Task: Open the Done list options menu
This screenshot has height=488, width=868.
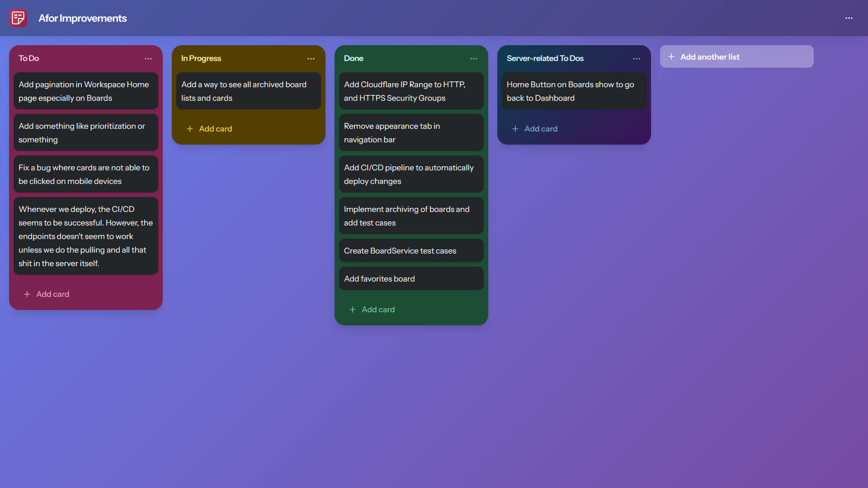Action: pyautogui.click(x=474, y=59)
